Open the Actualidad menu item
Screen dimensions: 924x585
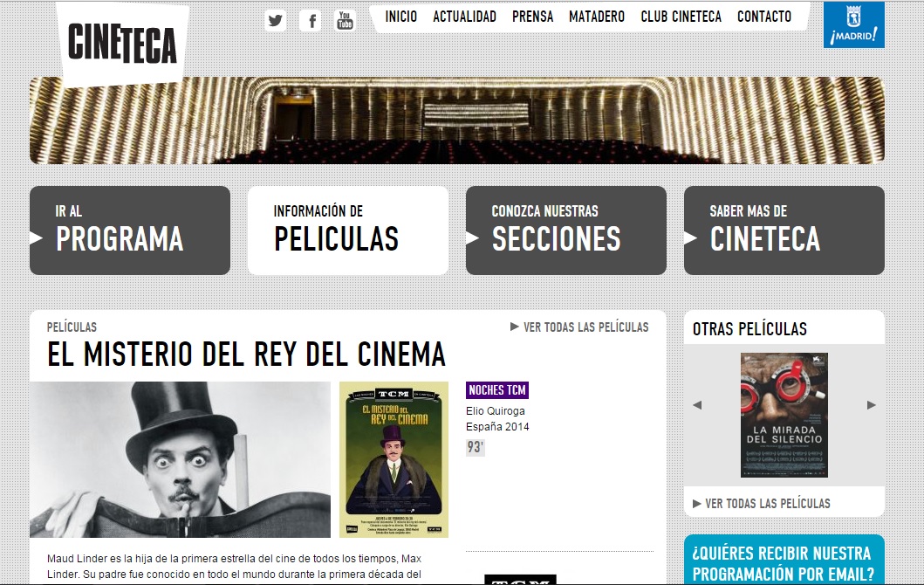pyautogui.click(x=464, y=17)
